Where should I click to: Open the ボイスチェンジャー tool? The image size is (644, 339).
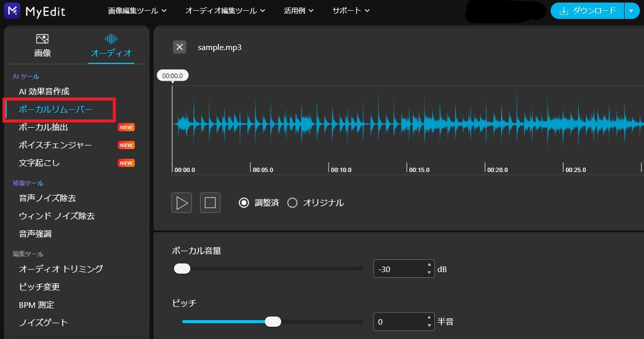pyautogui.click(x=55, y=144)
